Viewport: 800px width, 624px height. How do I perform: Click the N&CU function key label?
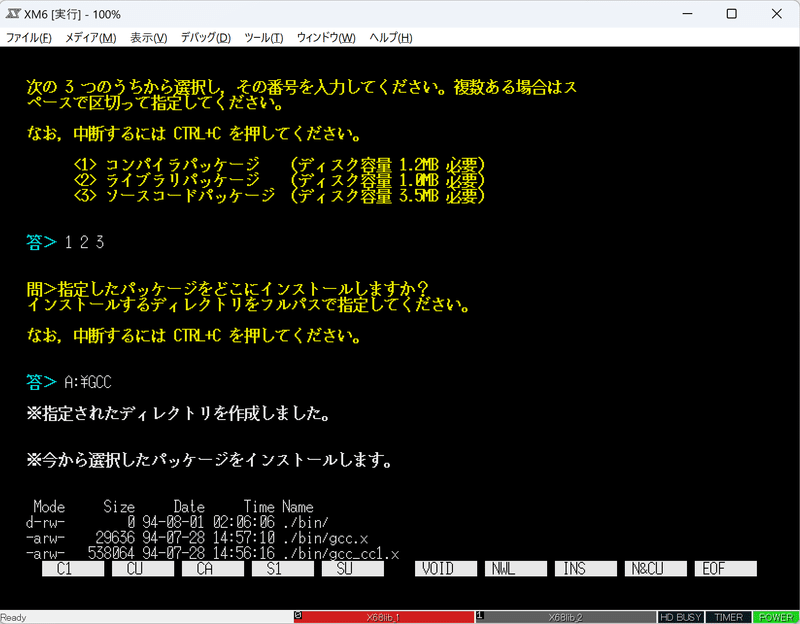click(656, 568)
